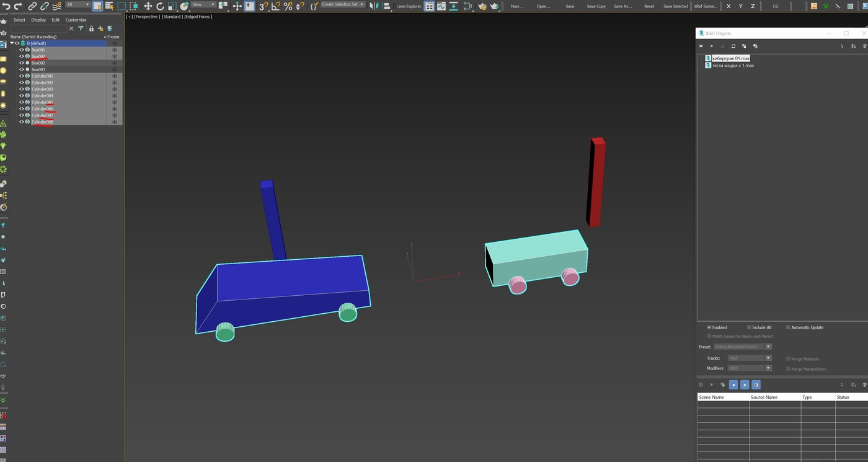Select Cylinder003 in the Scene Explorer list

point(42,89)
